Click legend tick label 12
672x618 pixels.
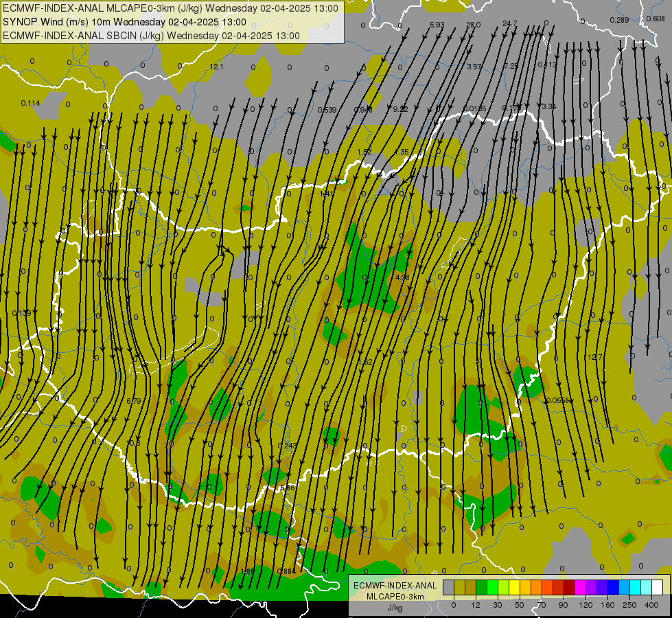[x=475, y=605]
